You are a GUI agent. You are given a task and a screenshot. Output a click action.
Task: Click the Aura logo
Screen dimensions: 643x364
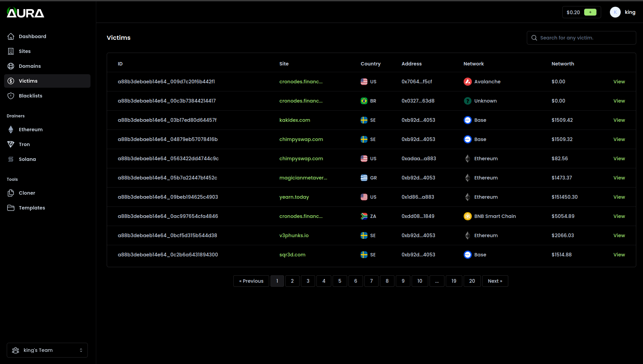25,12
